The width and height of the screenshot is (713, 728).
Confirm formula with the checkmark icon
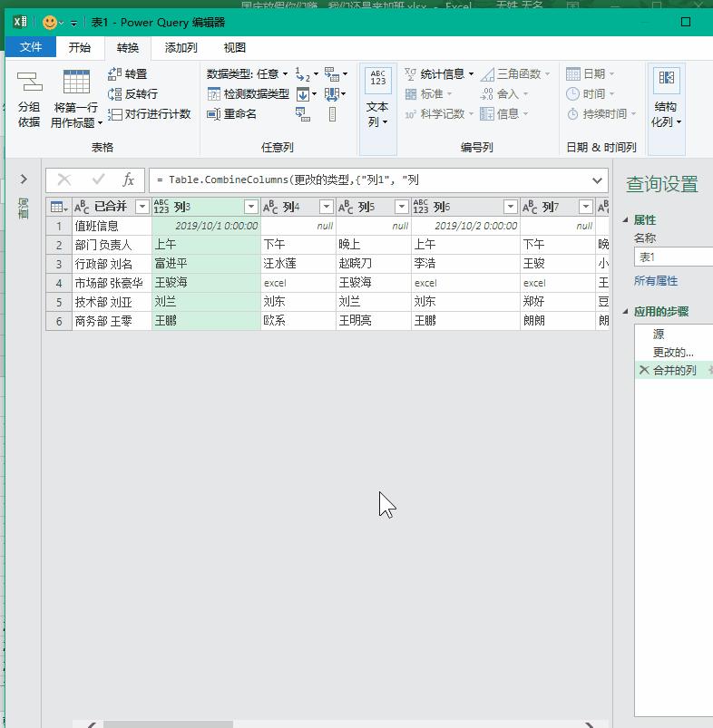click(x=98, y=180)
